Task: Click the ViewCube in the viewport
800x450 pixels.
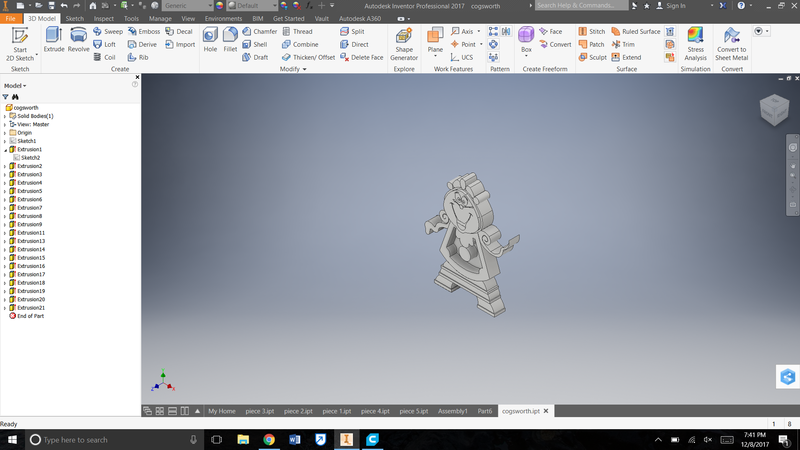Action: coord(773,108)
